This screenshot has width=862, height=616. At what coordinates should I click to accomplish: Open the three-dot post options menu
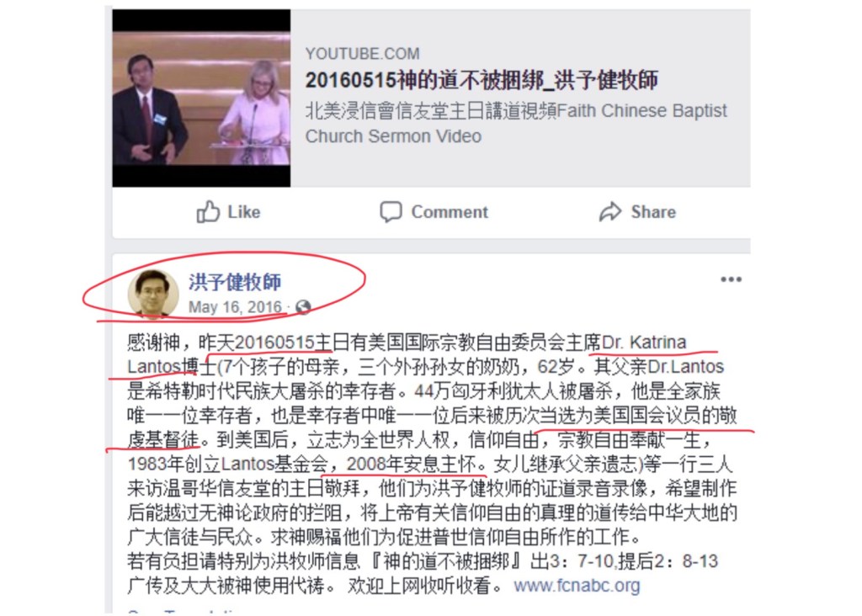click(732, 279)
